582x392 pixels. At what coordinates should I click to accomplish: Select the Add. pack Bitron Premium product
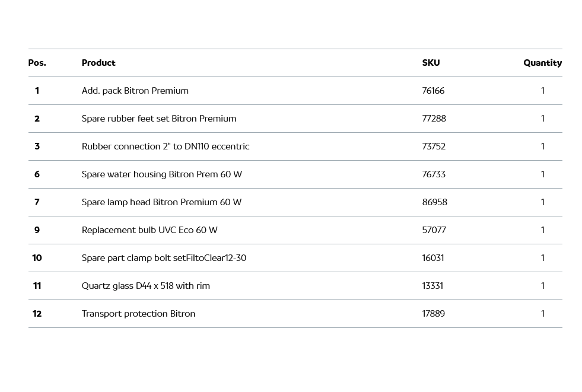(135, 91)
